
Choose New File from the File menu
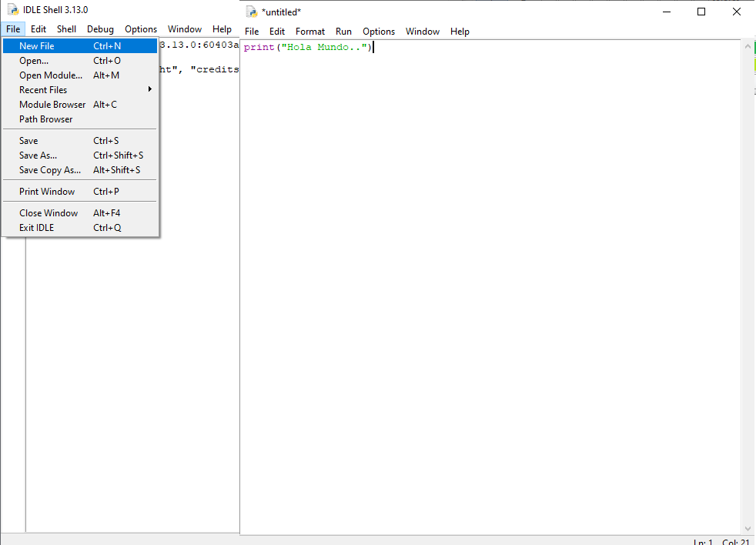click(80, 46)
